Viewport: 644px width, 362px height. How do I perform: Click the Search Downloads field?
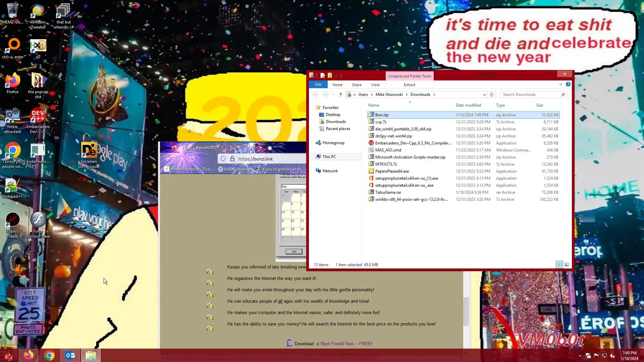[530, 95]
